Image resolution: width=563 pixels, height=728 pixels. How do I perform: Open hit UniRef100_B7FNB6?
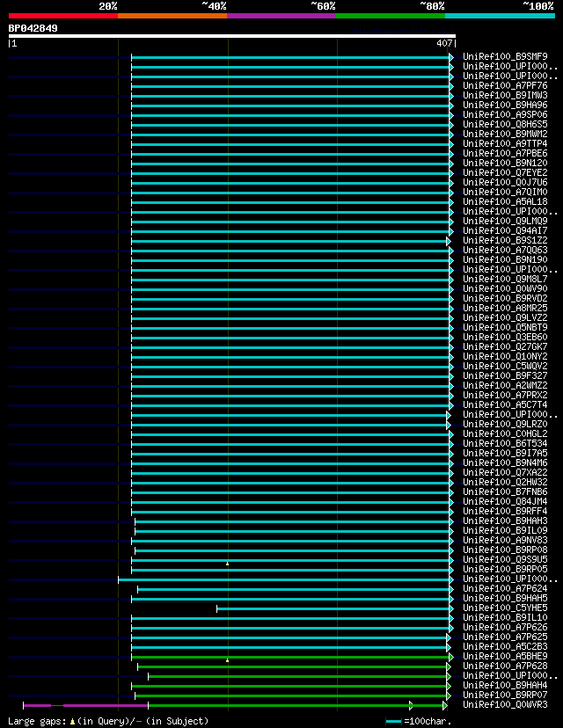point(505,492)
